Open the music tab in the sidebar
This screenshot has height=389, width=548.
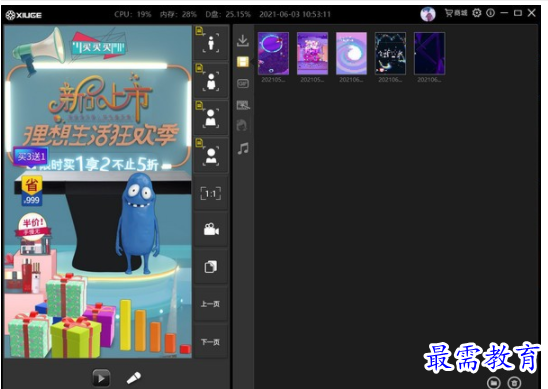tap(243, 149)
